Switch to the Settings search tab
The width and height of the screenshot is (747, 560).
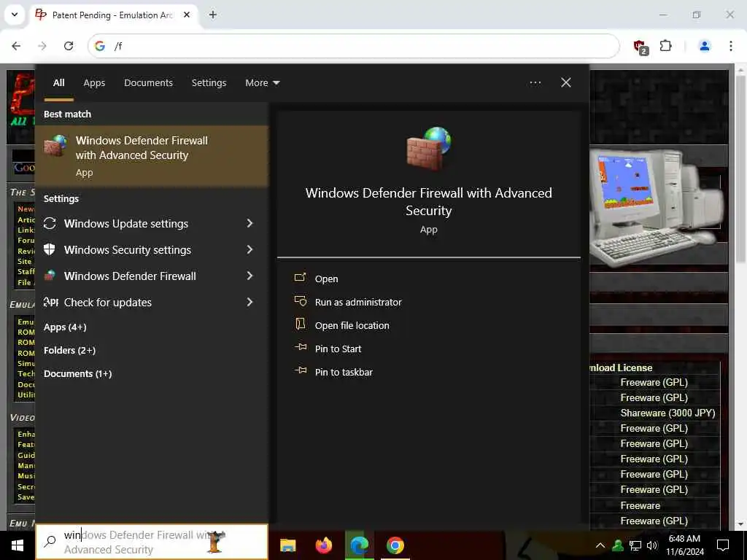(209, 83)
